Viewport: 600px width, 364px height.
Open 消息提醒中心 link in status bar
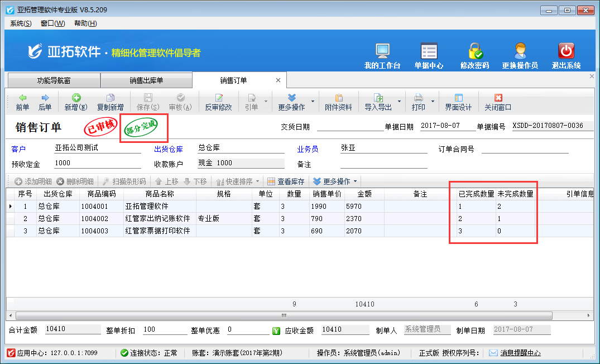tap(515, 353)
